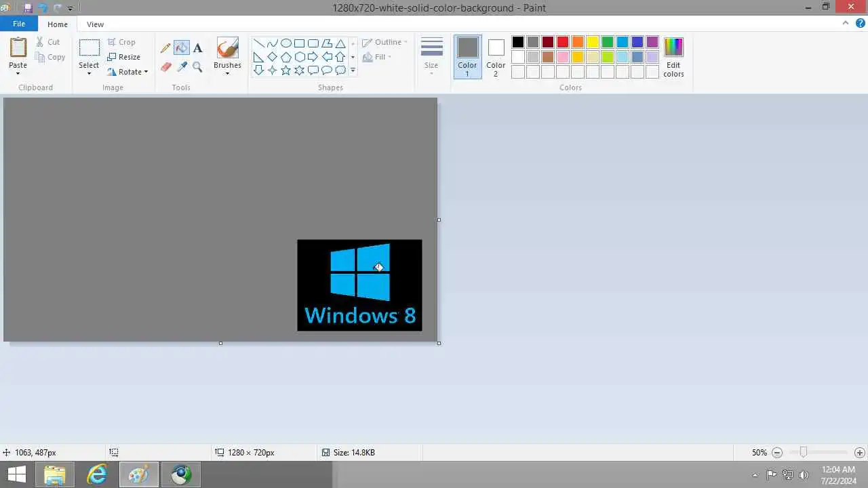Choose the Up arrow shape
This screenshot has height=488, width=868.
pyautogui.click(x=340, y=57)
